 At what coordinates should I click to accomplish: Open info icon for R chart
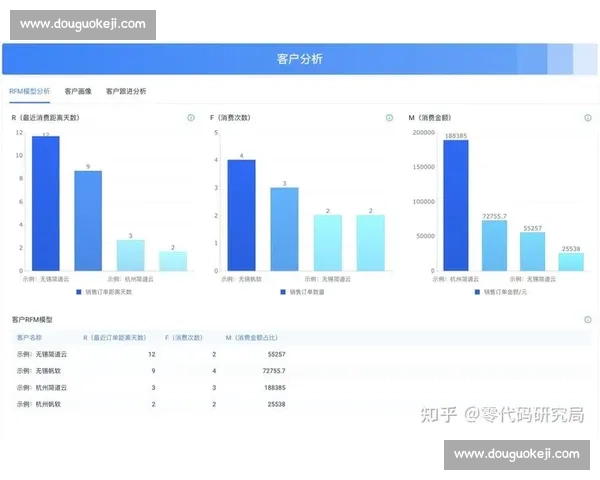tap(191, 118)
